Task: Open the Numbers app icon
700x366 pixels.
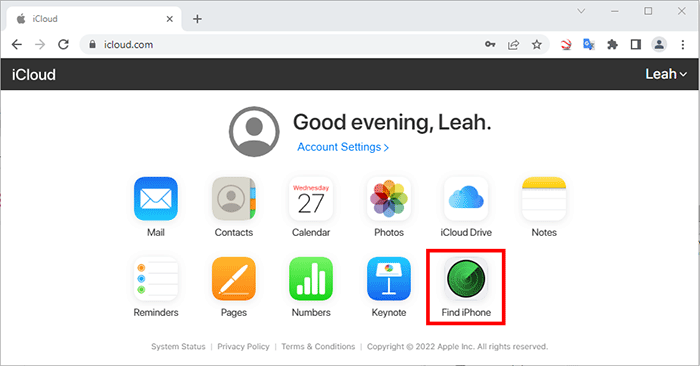Action: 311,279
